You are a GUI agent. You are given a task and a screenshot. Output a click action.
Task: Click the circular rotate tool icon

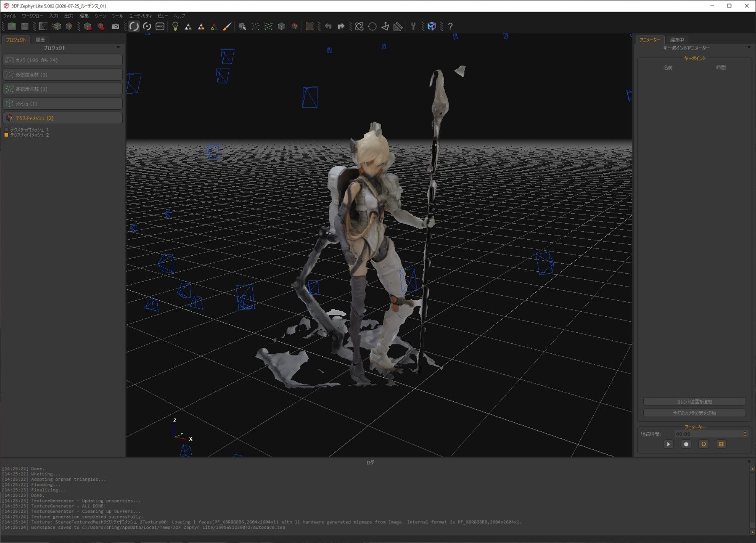(372, 27)
